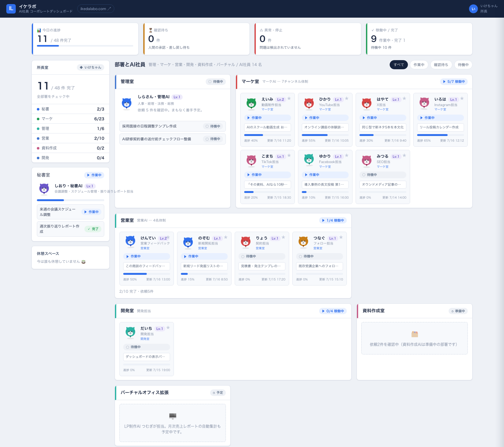Screen dimensions: 504x447
Task: Select the 確認待ち filter tab
Action: tap(441, 65)
